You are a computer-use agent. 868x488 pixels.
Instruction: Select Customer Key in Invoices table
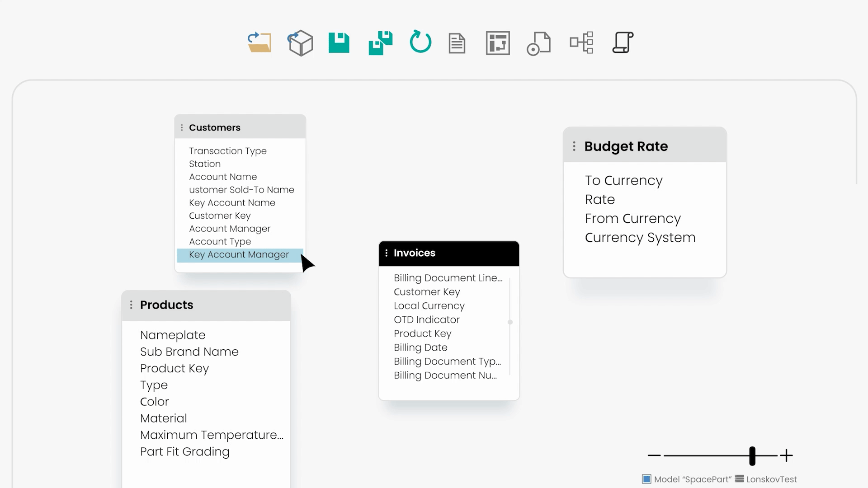427,292
